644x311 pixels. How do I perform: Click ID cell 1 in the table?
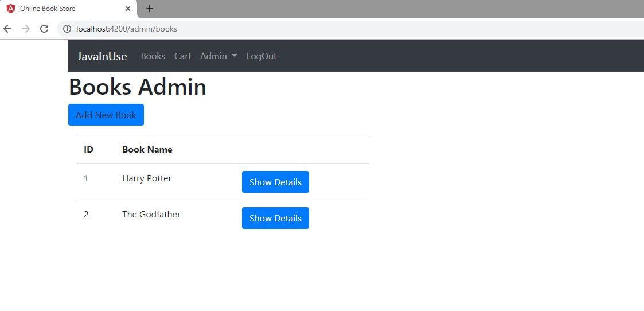pyautogui.click(x=86, y=178)
